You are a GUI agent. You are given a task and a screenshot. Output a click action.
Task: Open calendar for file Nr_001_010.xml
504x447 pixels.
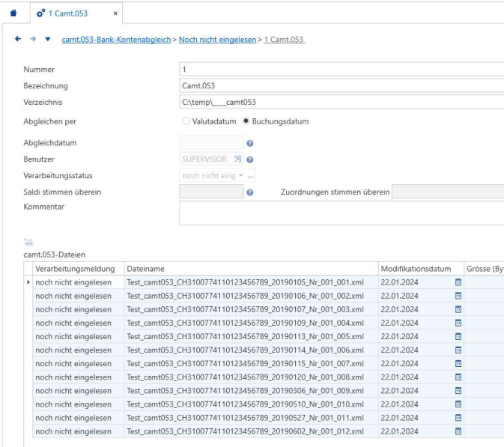click(x=458, y=404)
